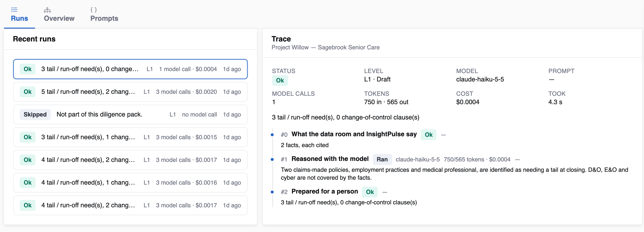Image resolution: width=644 pixels, height=232 pixels.
Task: Expand step #2 Prepared for a person dash
Action: tap(384, 192)
